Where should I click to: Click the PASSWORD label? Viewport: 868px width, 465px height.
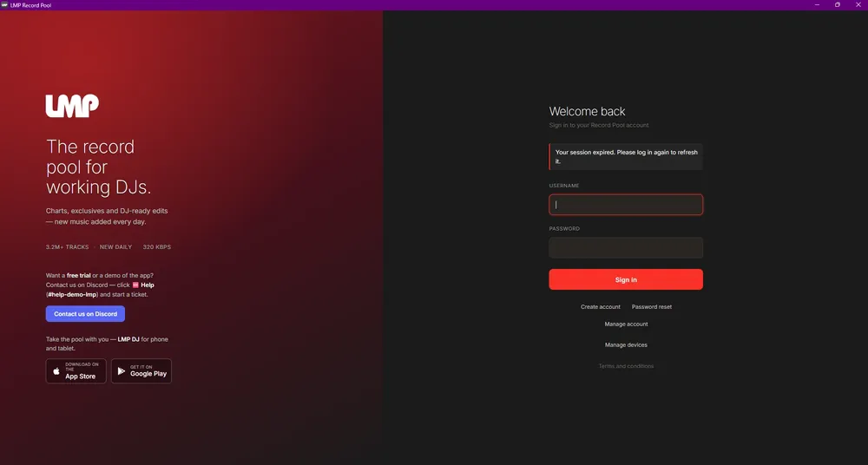coord(564,229)
